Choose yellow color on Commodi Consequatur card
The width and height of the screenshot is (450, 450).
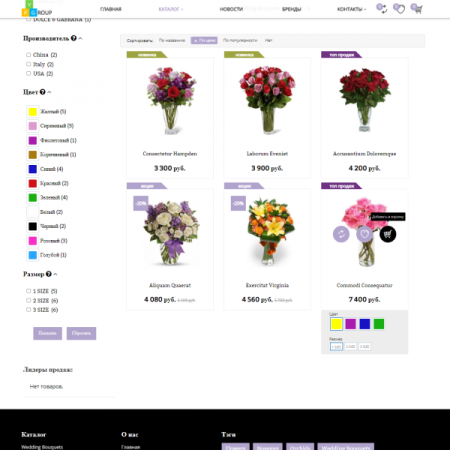[x=336, y=324]
